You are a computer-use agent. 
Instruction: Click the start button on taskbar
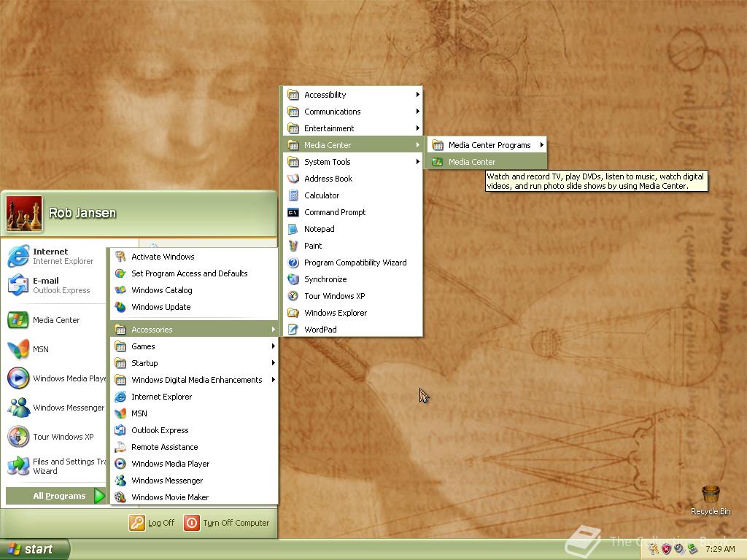(x=34, y=549)
